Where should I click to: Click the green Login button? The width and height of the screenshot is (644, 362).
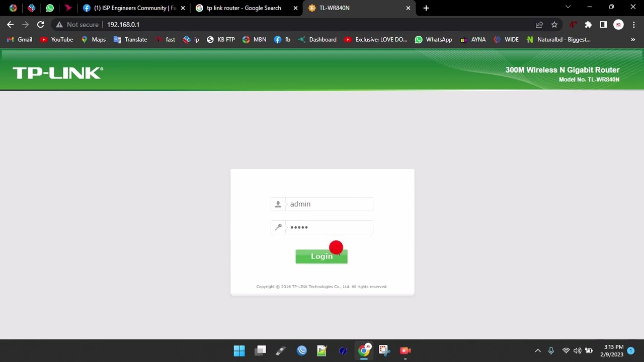coord(321,256)
